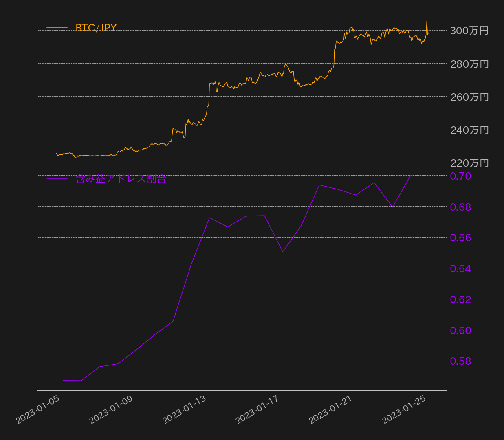Select the 280万円 y-axis label
The height and width of the screenshot is (440, 504).
pos(469,64)
